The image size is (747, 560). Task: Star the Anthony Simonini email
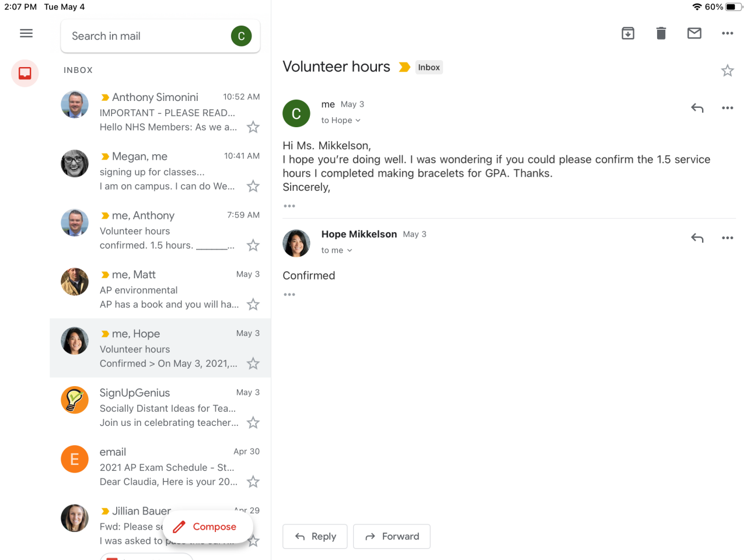click(253, 127)
